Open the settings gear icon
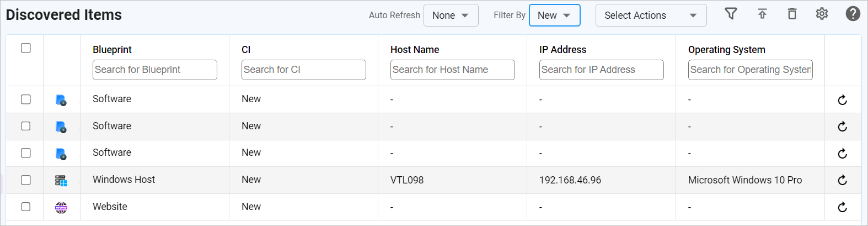 (x=822, y=14)
